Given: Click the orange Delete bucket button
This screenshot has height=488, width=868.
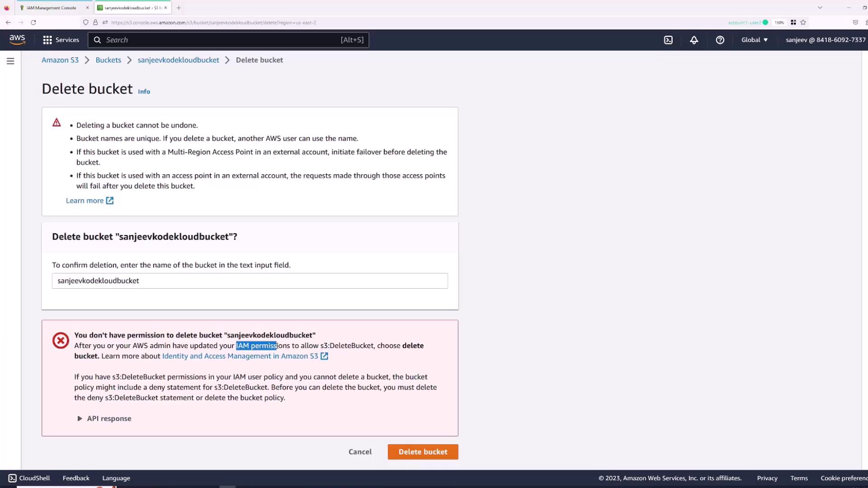Looking at the screenshot, I should [423, 452].
